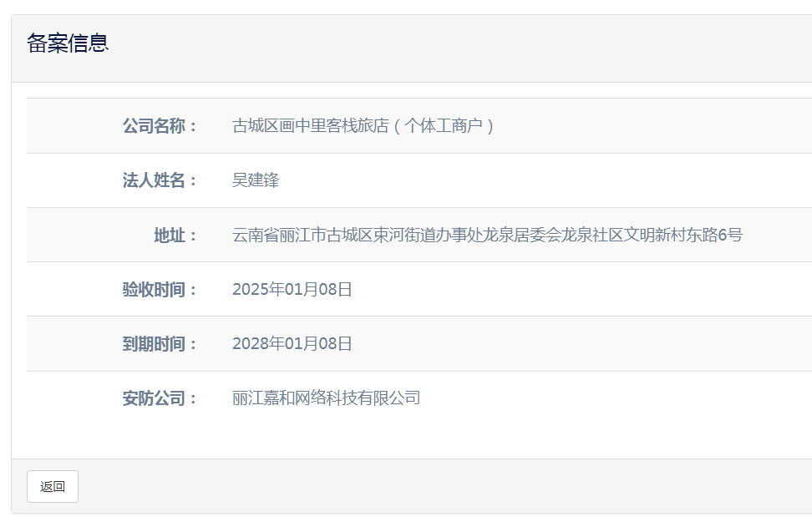Click the 备案信息 panel heading

(68, 43)
